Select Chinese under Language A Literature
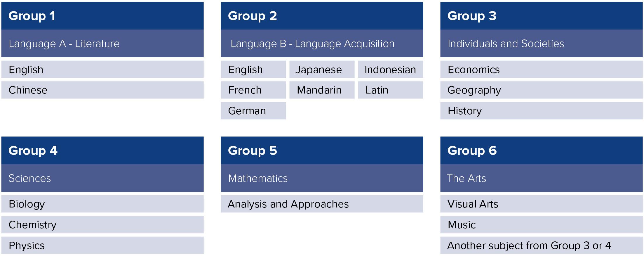This screenshot has width=644, height=256. [x=102, y=90]
